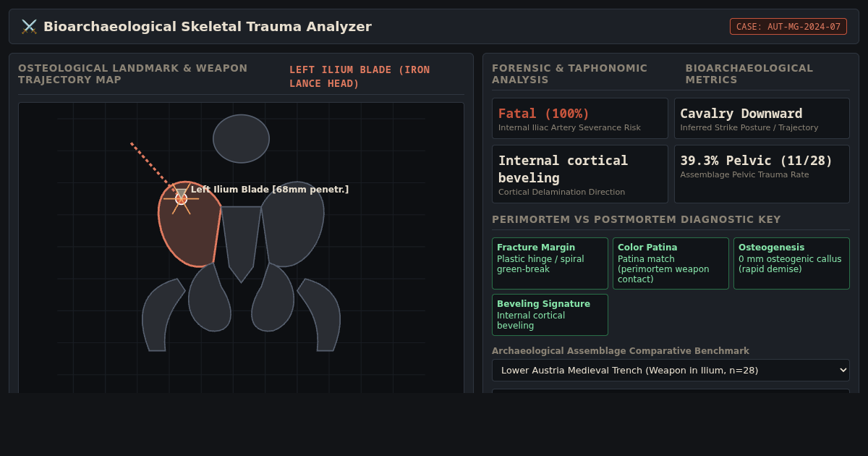The image size is (868, 456).
Task: Click the 'Assemblage Pelvic Trauma Rate' caption
Action: coord(744,175)
